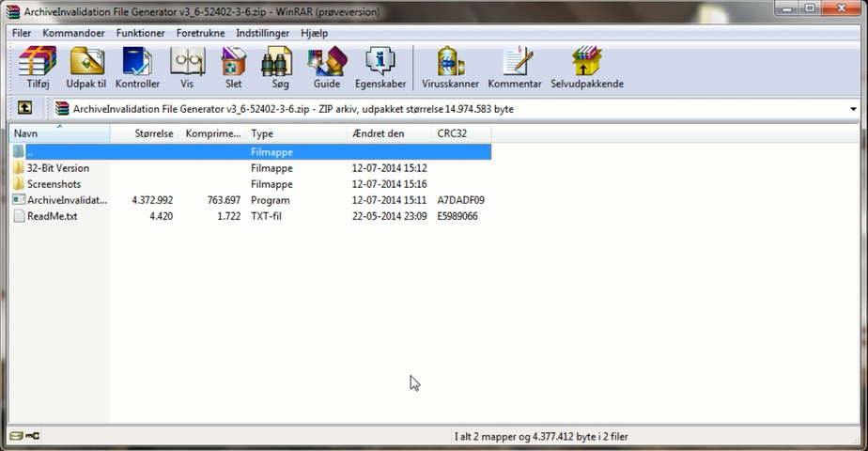The image size is (868, 451).
Task: Expand the address bar dropdown arrow
Action: (853, 109)
